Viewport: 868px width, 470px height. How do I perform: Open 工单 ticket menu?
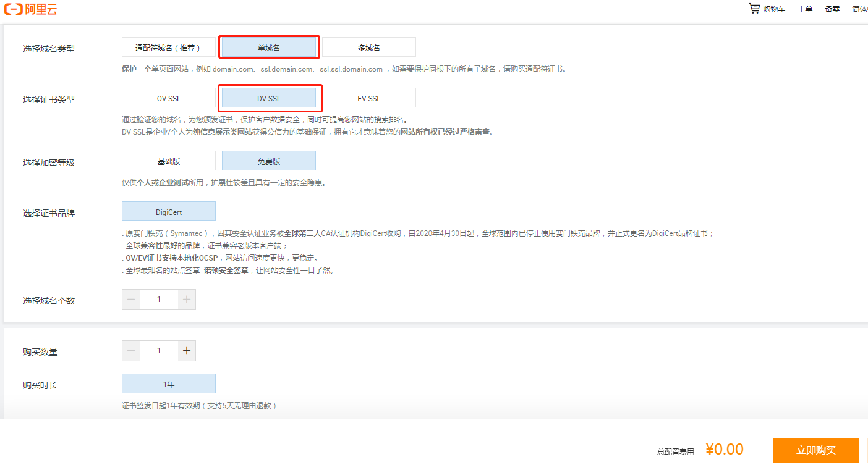pyautogui.click(x=805, y=9)
